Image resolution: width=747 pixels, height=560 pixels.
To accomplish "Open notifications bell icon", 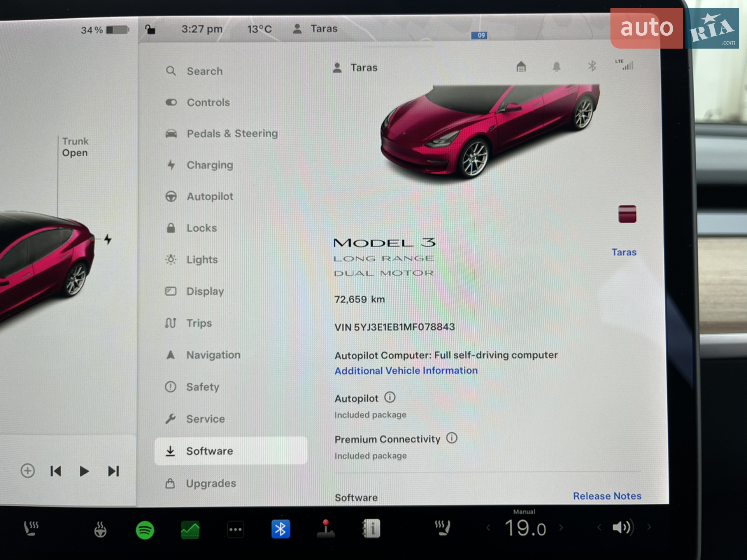I will [557, 67].
